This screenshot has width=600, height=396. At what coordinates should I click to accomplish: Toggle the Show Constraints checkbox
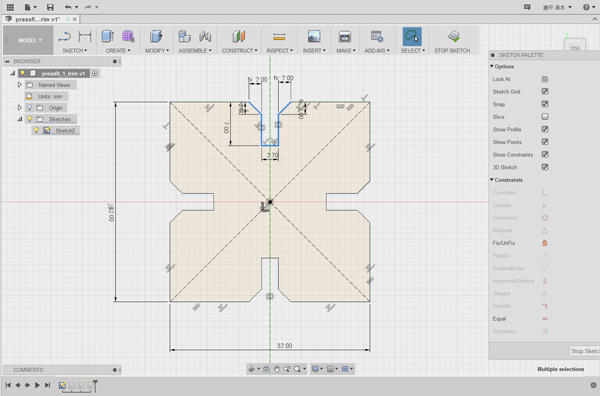tap(545, 155)
